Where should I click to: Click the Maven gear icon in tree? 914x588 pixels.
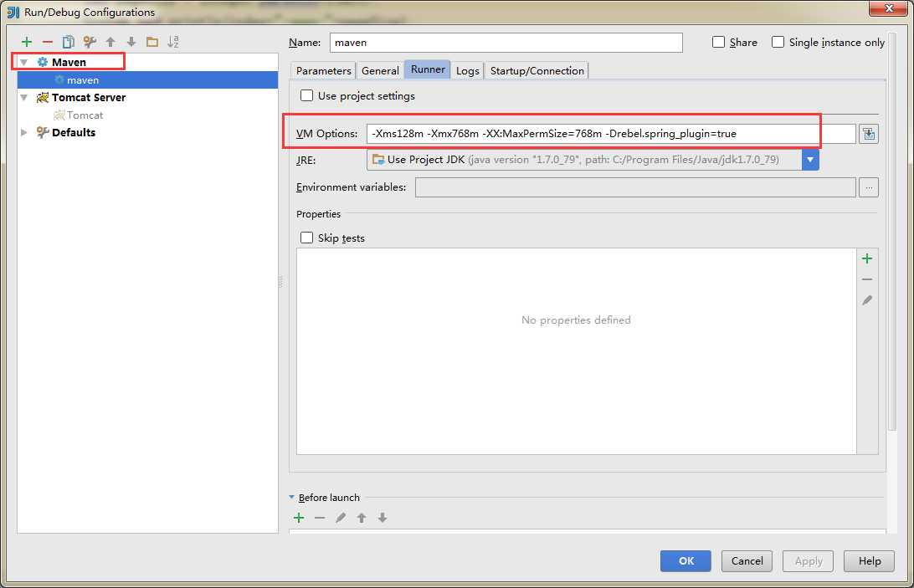click(x=43, y=62)
